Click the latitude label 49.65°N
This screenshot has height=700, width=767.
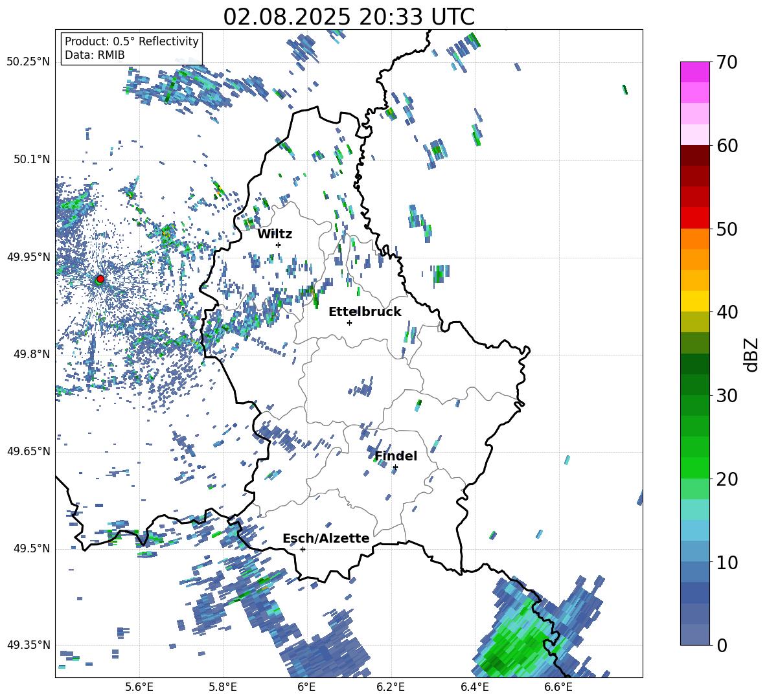point(28,451)
